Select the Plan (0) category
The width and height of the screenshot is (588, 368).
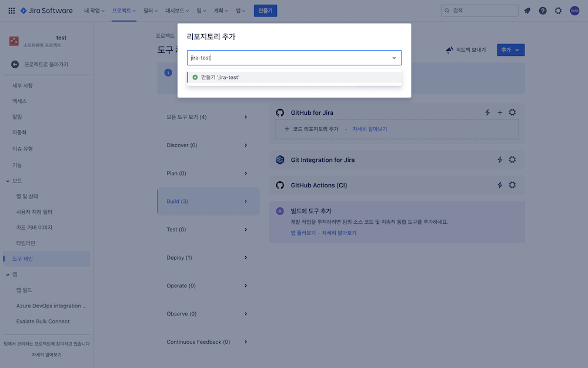(208, 174)
